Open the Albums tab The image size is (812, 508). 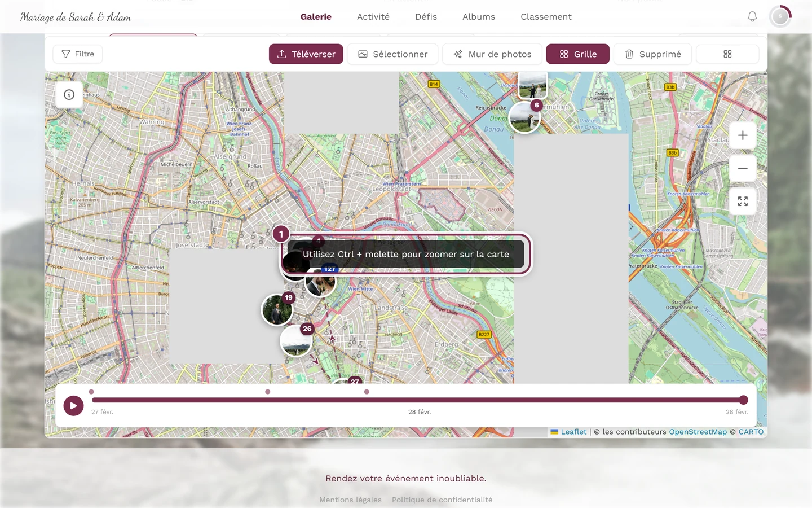(x=479, y=17)
